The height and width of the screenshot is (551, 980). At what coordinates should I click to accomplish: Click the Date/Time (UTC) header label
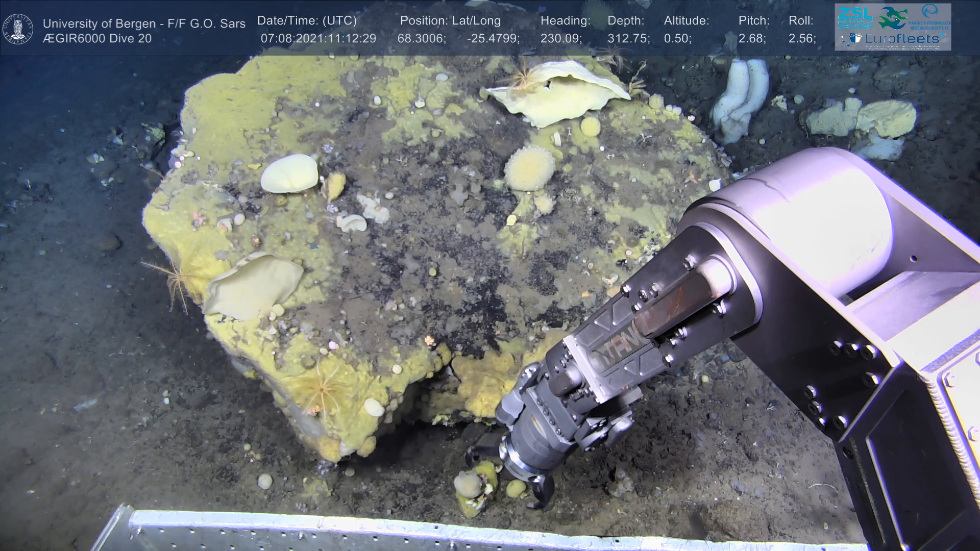click(307, 21)
